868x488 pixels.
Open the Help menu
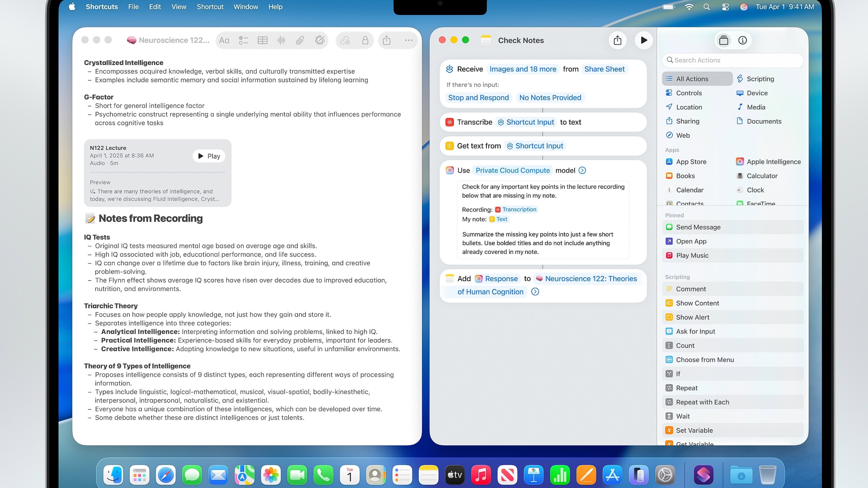[x=275, y=7]
